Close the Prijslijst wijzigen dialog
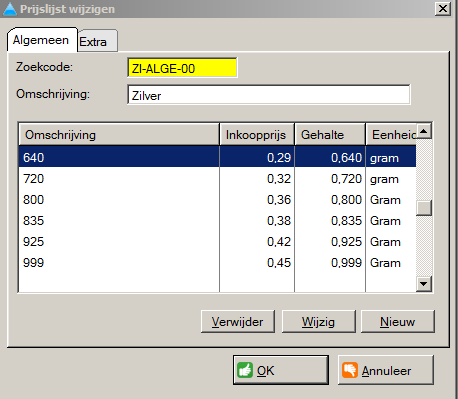This screenshot has width=458, height=399. pos(443,9)
